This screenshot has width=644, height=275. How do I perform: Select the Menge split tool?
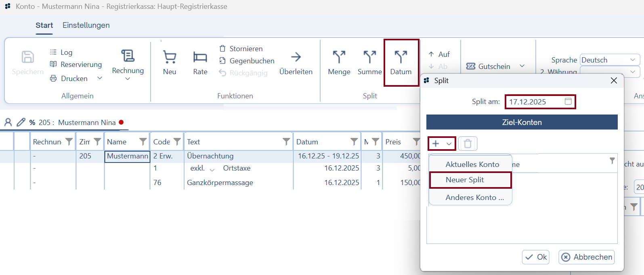339,57
